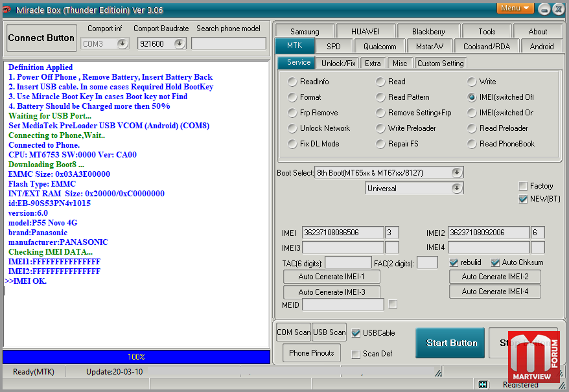The width and height of the screenshot is (569, 392).
Task: Select the Read PhoneBook radio option
Action: [x=472, y=144]
